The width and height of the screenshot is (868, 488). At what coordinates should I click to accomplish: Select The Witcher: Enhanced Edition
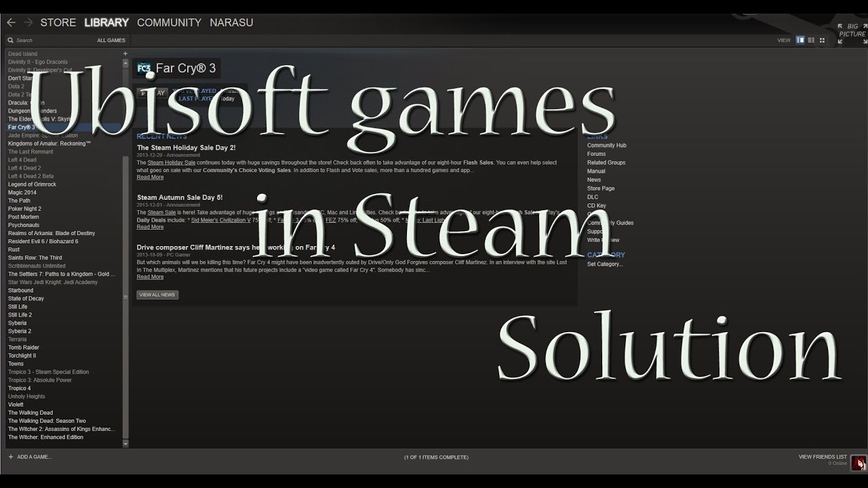(x=45, y=437)
